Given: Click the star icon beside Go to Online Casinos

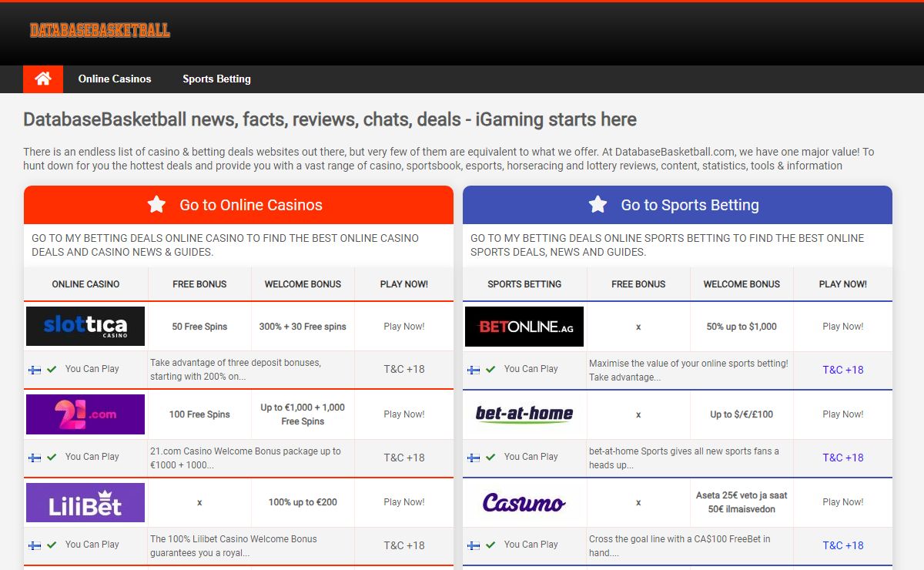Looking at the screenshot, I should pyautogui.click(x=156, y=205).
